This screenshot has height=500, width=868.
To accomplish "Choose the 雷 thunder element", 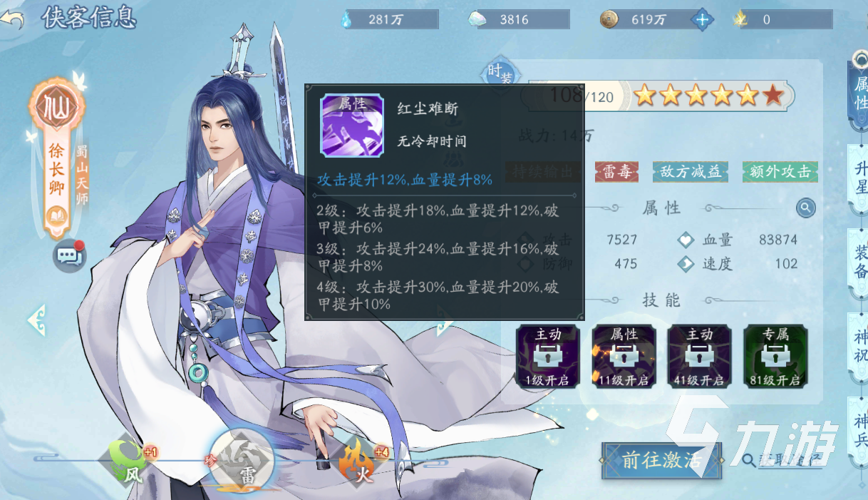I will point(242,460).
